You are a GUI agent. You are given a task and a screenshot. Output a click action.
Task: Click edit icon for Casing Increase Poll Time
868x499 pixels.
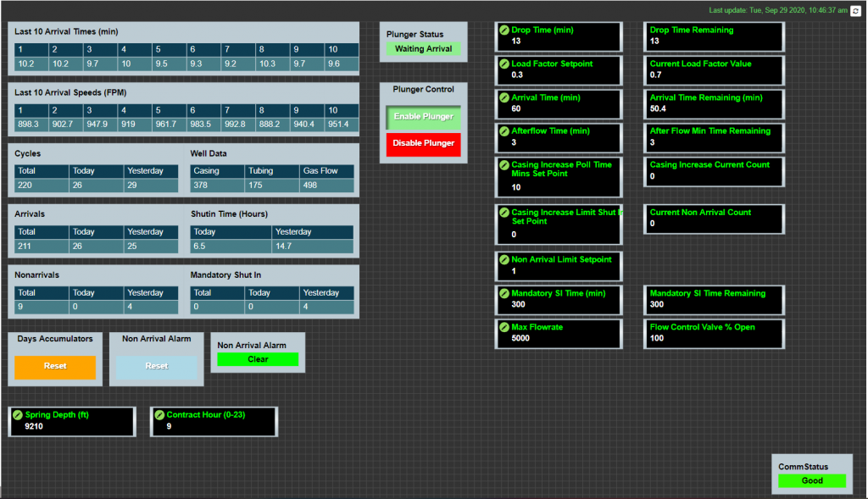(504, 165)
